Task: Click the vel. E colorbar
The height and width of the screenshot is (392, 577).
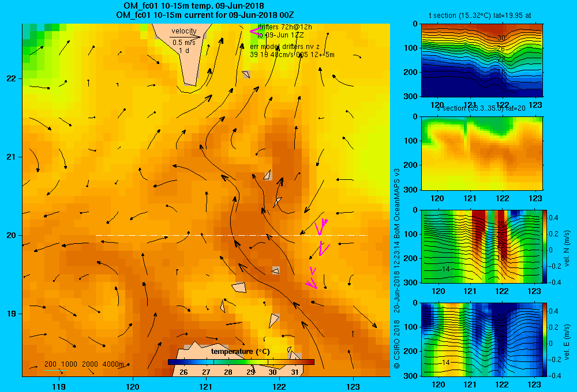Action: (x=545, y=340)
